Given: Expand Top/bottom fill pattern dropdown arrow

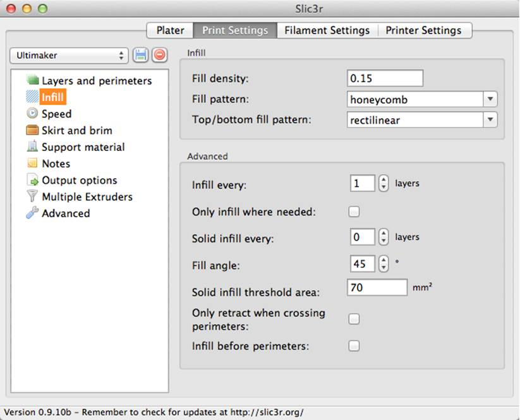Looking at the screenshot, I should click(x=490, y=119).
